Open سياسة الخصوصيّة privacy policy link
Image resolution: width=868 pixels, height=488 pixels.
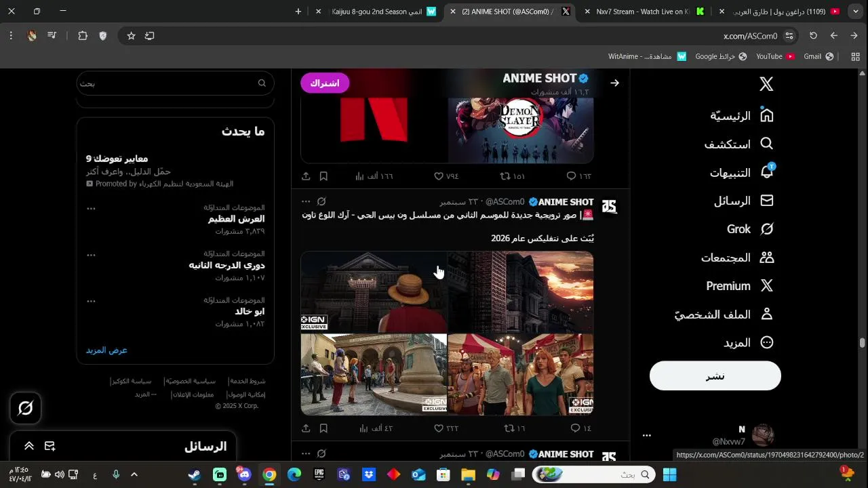(190, 382)
